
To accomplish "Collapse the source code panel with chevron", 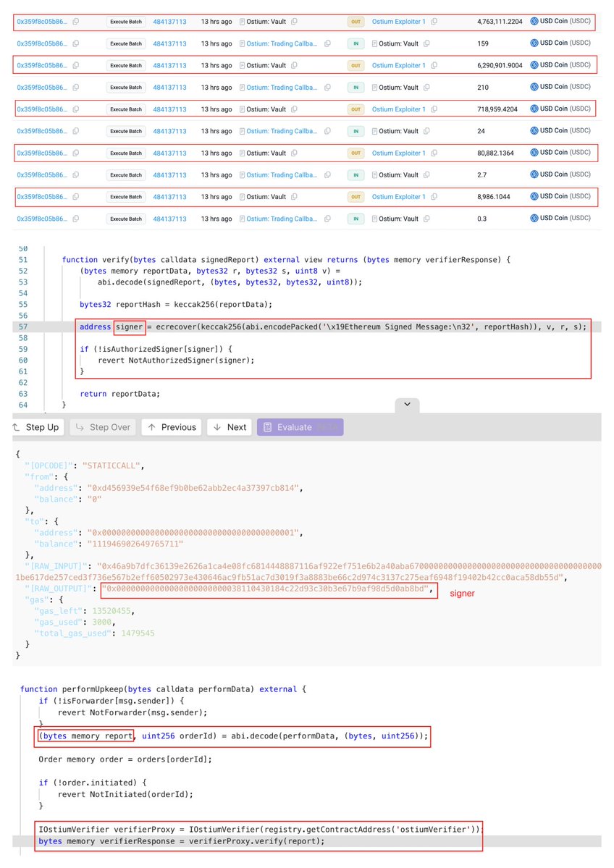I will click(x=407, y=405).
